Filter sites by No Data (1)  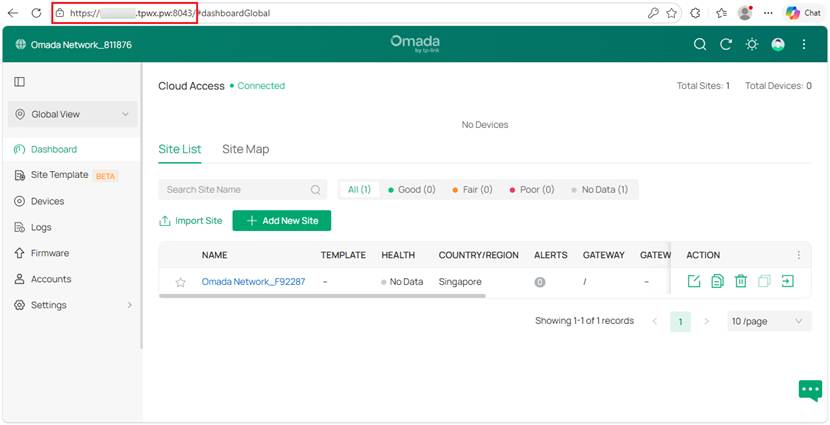point(599,189)
